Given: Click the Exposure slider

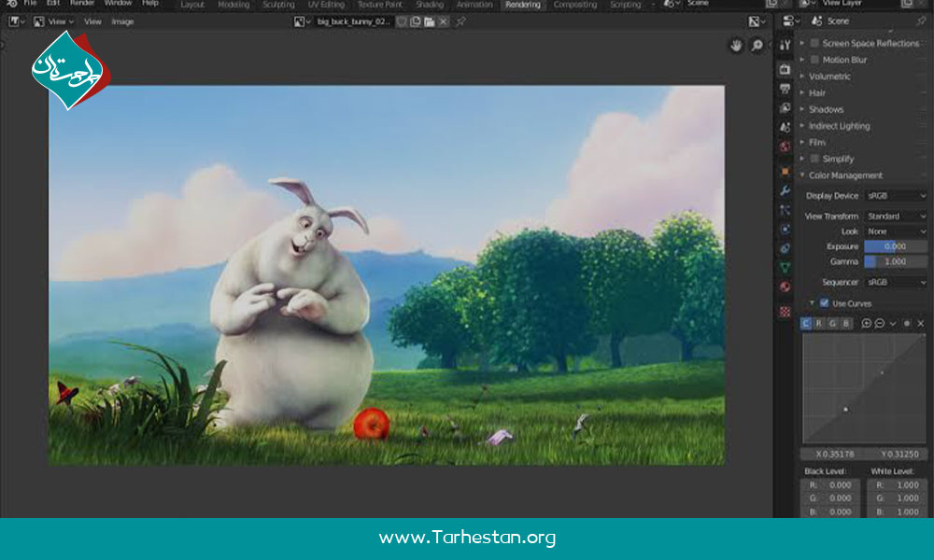Looking at the screenshot, I should coord(896,246).
